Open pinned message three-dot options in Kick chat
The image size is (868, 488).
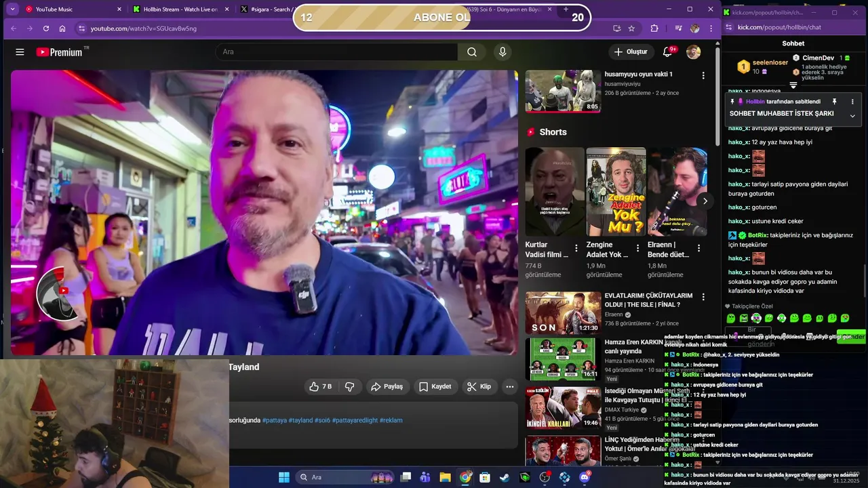(852, 102)
